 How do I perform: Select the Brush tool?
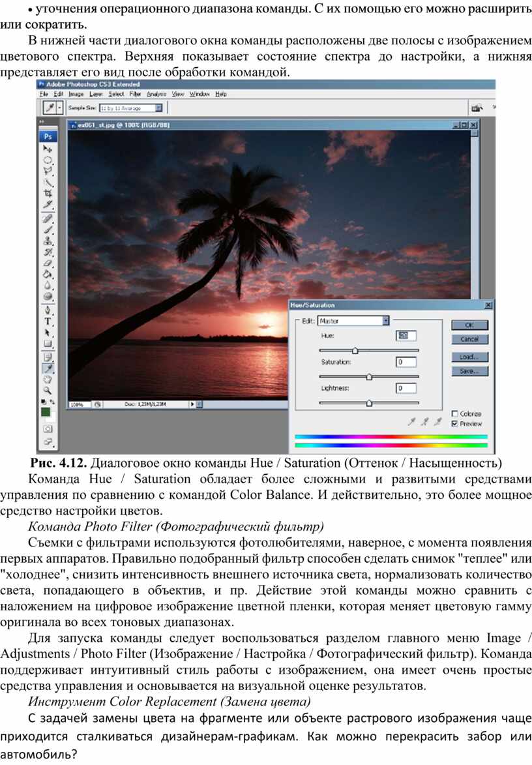48,230
